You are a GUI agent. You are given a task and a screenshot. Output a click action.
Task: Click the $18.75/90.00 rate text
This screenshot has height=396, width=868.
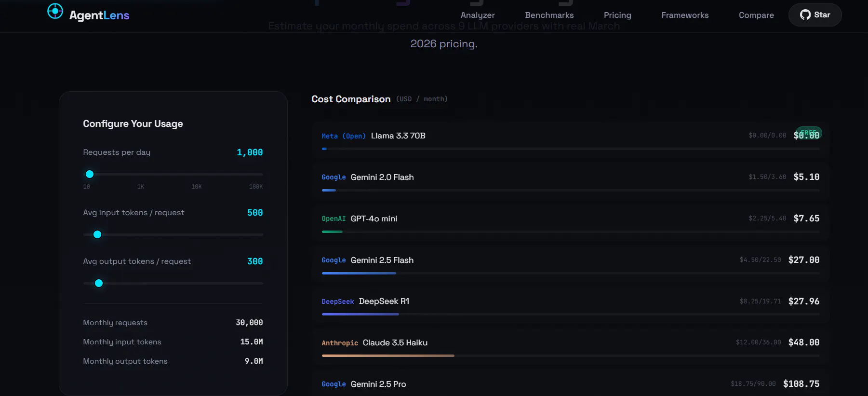point(753,384)
